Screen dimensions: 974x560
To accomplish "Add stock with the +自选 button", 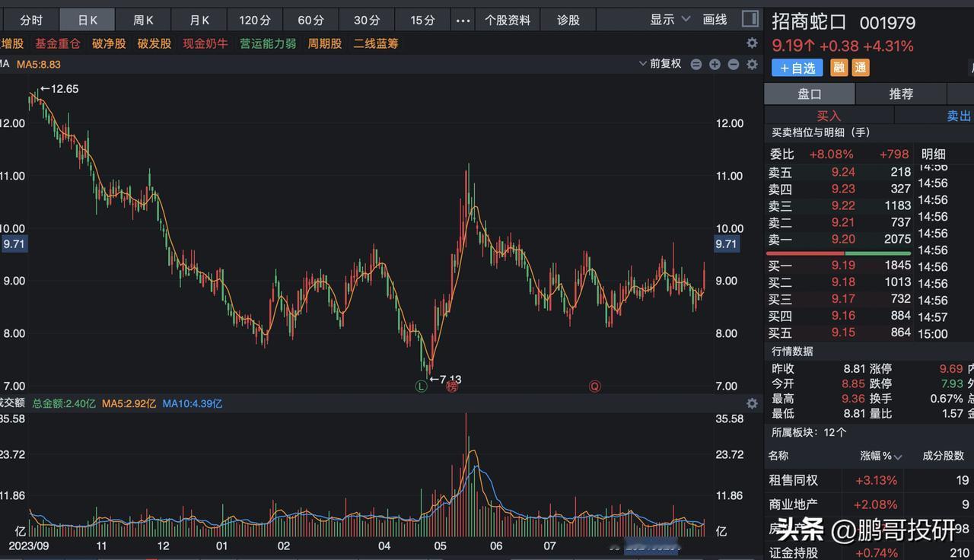I will (x=797, y=68).
